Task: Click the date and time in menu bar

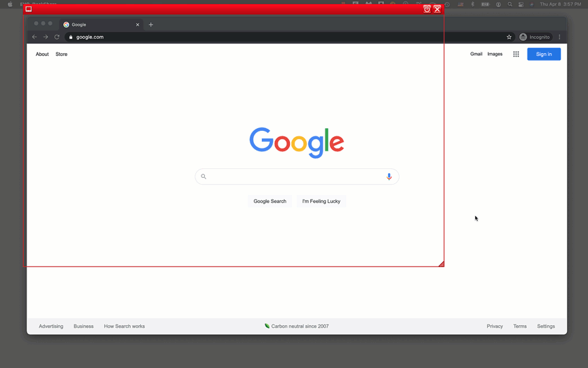Action: tap(560, 4)
